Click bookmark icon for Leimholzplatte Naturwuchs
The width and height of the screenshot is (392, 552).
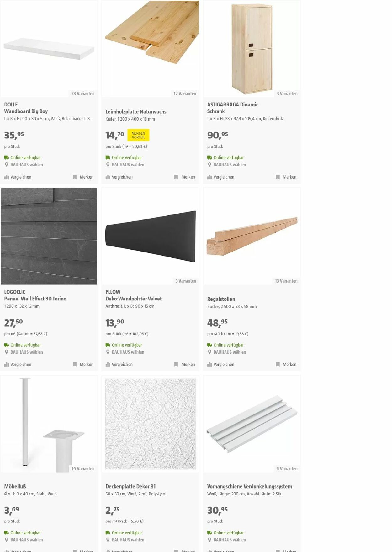point(176,177)
